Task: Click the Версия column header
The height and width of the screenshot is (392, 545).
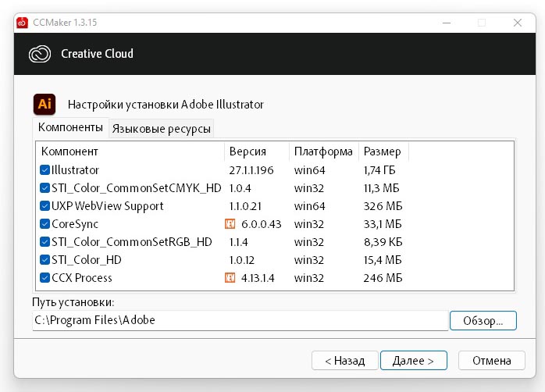Action: click(x=257, y=151)
